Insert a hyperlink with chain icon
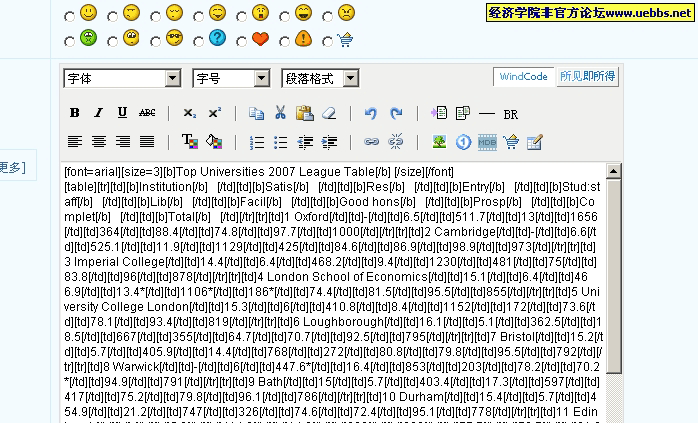The height and width of the screenshot is (423, 698). (x=371, y=142)
